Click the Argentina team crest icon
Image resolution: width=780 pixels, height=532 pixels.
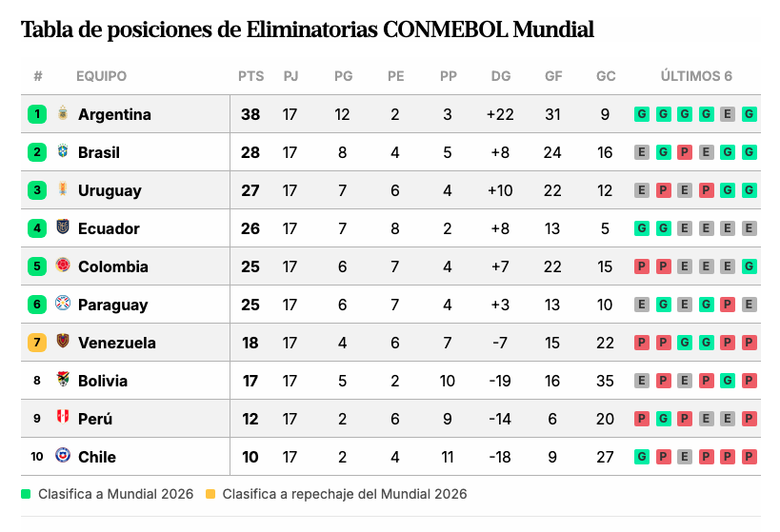click(63, 113)
